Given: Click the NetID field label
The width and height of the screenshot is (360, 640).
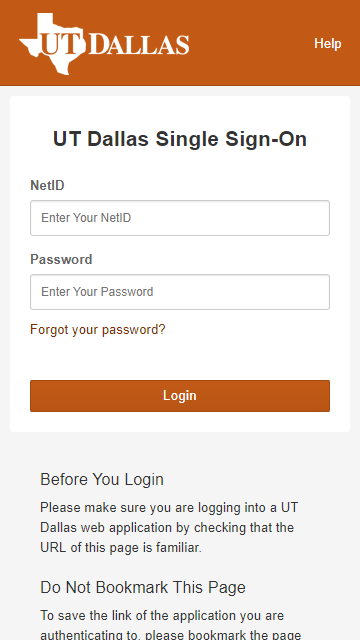Looking at the screenshot, I should pos(47,186).
